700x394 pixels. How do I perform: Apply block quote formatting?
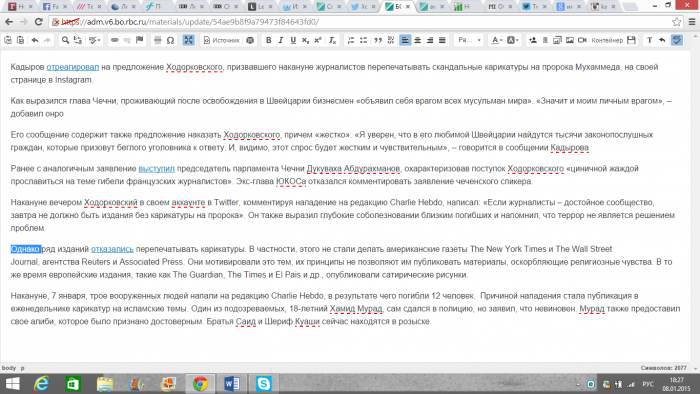[378, 40]
